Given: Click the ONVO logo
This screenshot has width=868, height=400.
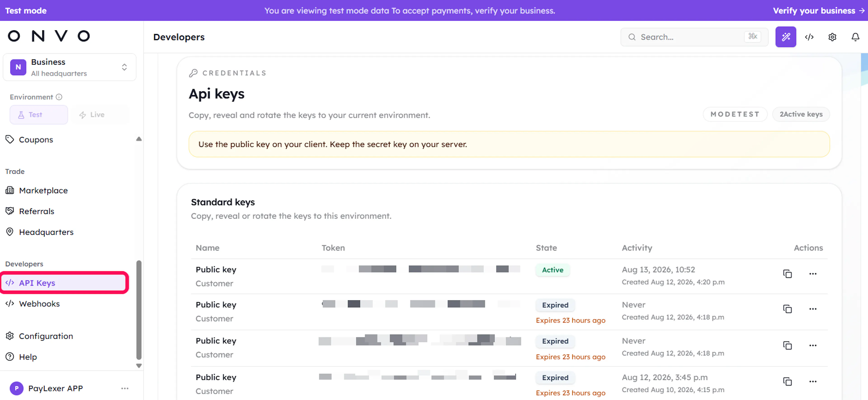Looking at the screenshot, I should pyautogui.click(x=49, y=36).
